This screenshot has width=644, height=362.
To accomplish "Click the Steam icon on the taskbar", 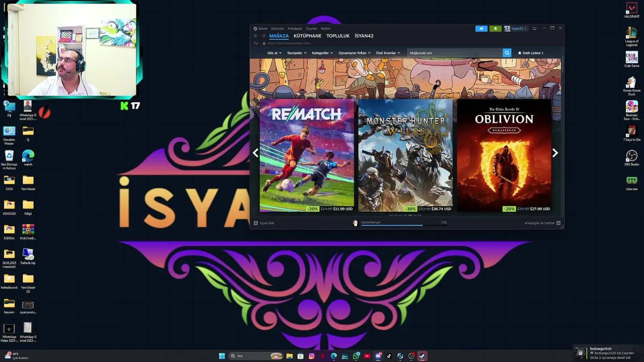I will tap(422, 356).
